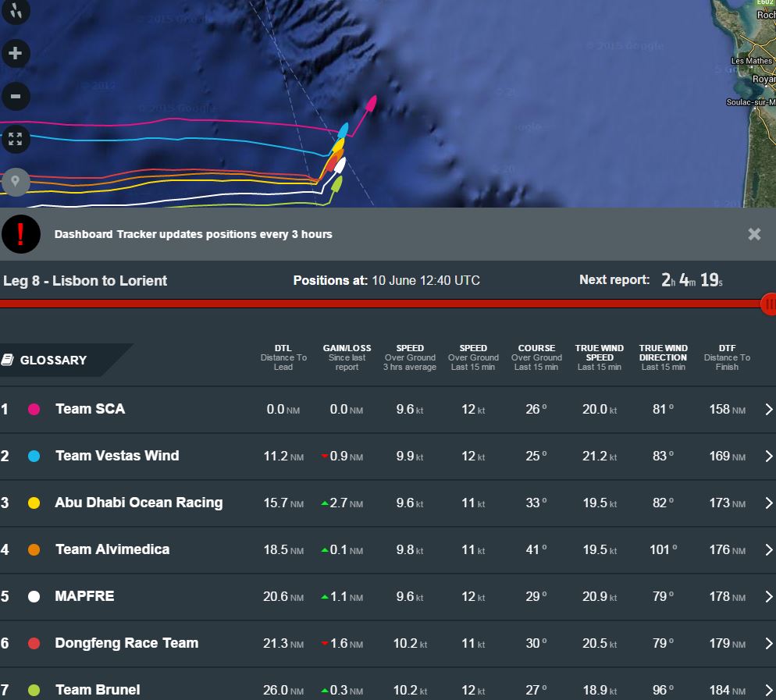776x700 pixels.
Task: Open the GLOSSARY tab
Action: click(53, 360)
